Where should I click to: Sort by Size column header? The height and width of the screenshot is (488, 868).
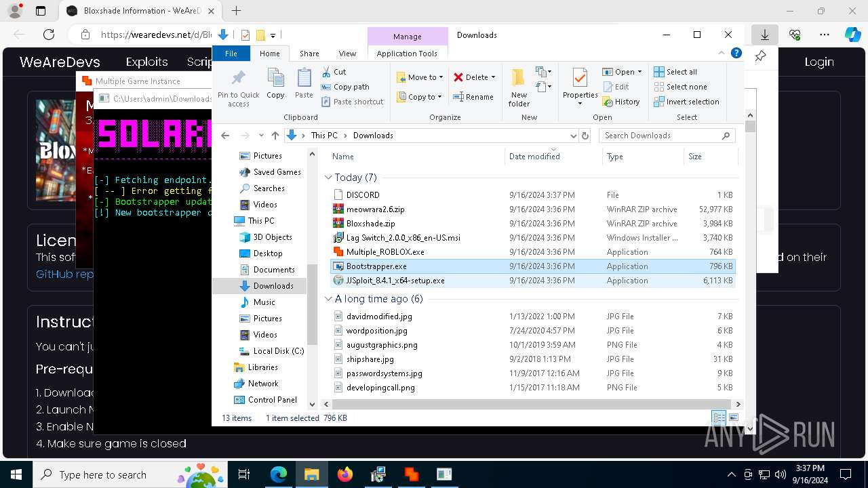[710, 157]
